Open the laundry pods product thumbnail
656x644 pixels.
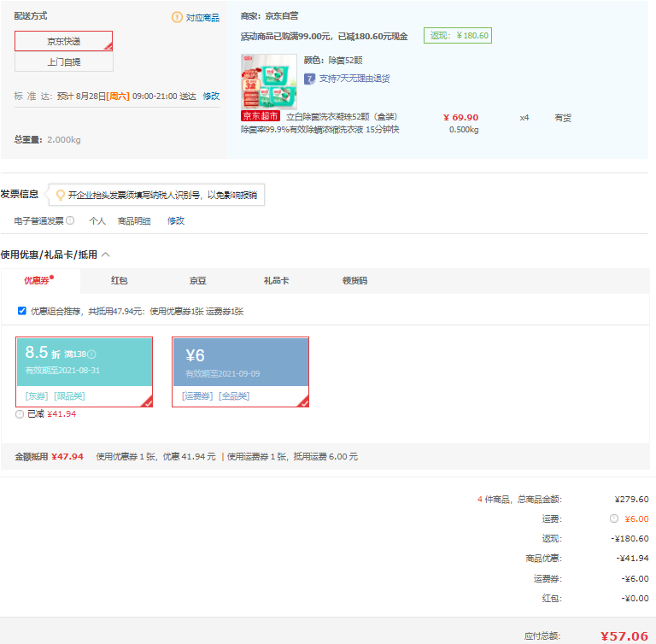pos(269,82)
